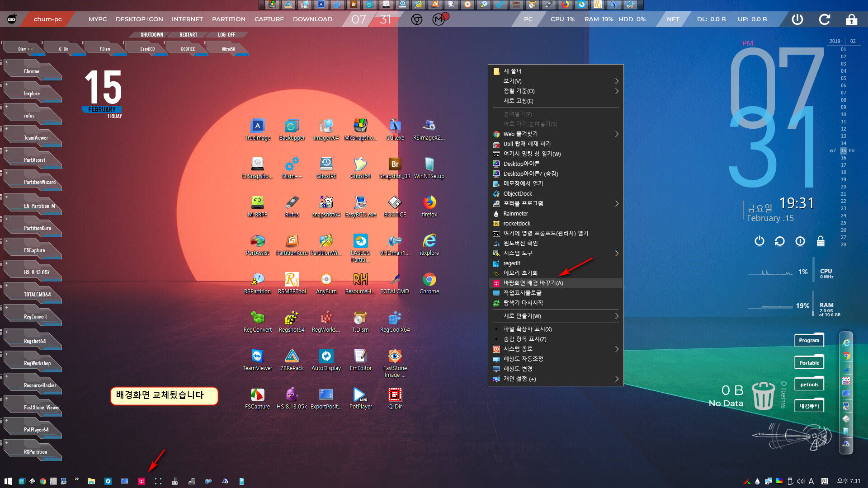This screenshot has height=488, width=868.
Task: Open FSCapture desktop icon
Action: pos(258,399)
